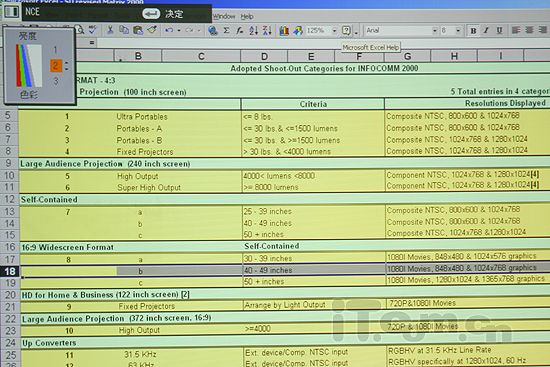Toggle Bold formatting button
Screen dimensions: 550x367
point(473,31)
